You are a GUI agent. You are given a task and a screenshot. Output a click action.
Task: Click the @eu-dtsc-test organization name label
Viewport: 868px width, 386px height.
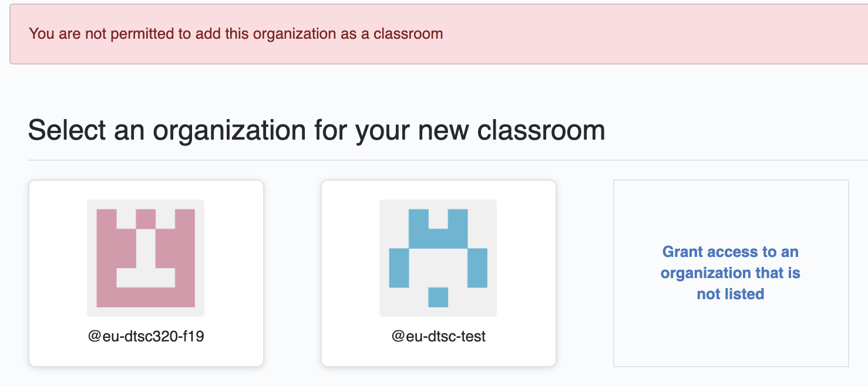438,336
